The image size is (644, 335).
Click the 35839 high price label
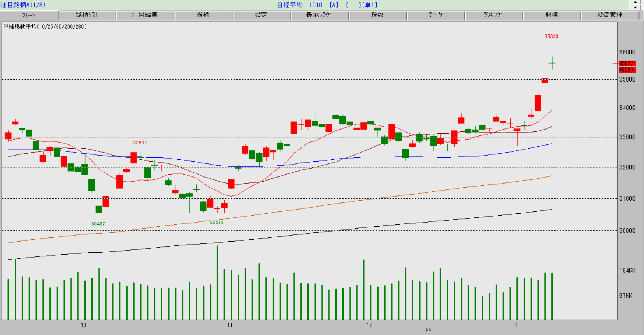tap(551, 36)
